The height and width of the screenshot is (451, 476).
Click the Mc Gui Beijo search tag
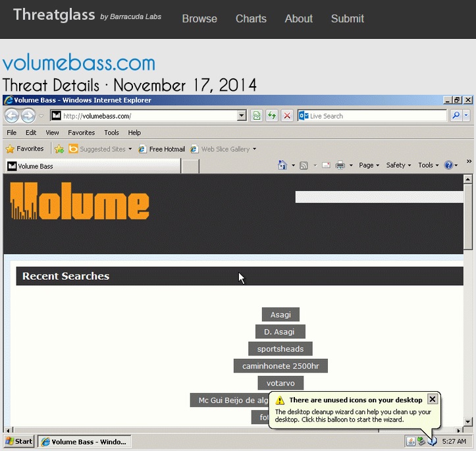[x=230, y=400]
